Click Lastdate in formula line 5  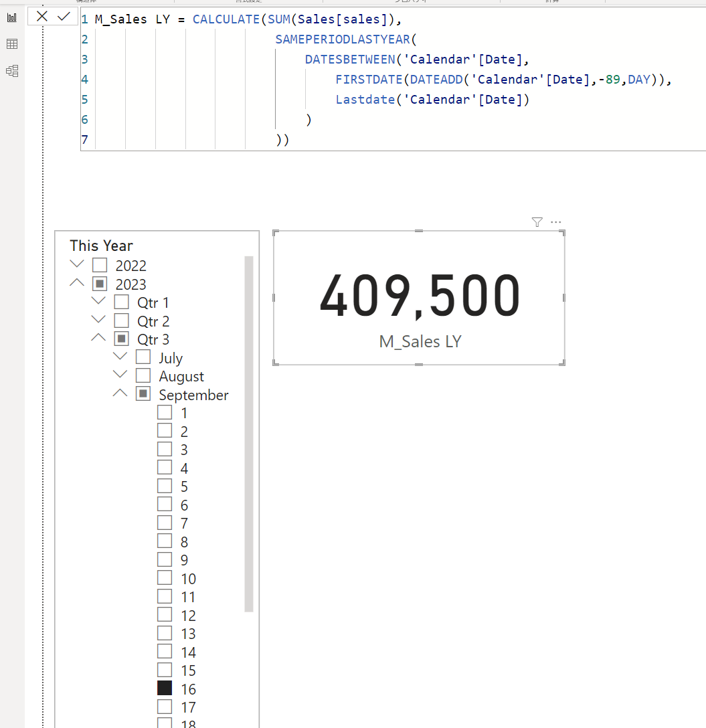coord(365,99)
